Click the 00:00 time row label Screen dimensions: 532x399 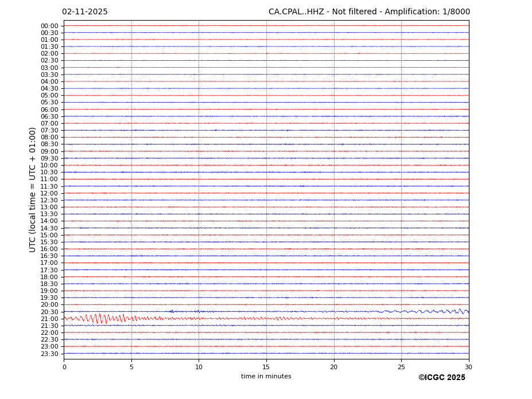tap(49, 26)
